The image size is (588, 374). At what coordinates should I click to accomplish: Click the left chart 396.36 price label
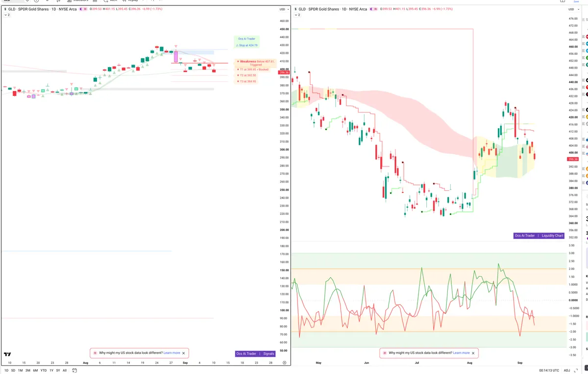point(283,72)
